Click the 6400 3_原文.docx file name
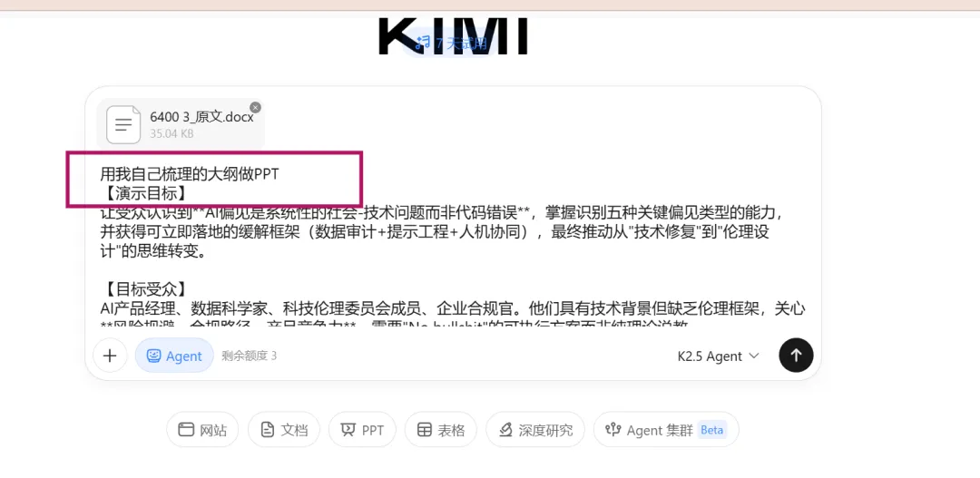 pyautogui.click(x=201, y=117)
